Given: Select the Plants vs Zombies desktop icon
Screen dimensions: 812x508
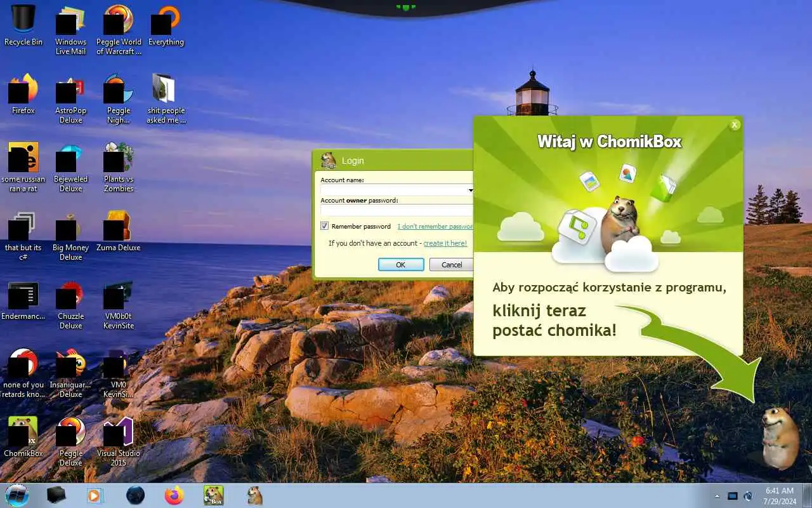Looking at the screenshot, I should coord(119,167).
